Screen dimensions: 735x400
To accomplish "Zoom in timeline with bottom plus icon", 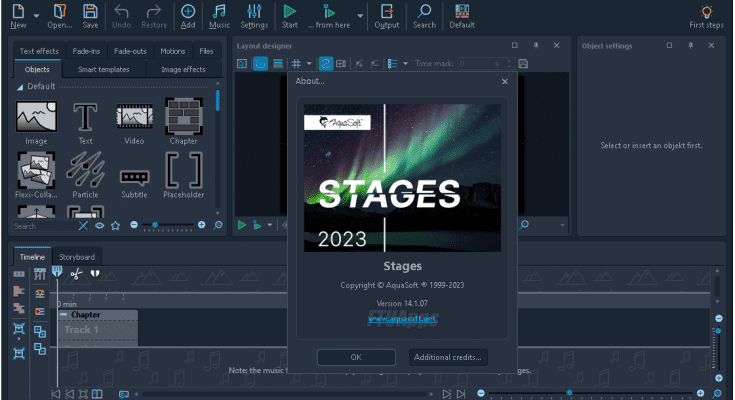I will tap(700, 393).
